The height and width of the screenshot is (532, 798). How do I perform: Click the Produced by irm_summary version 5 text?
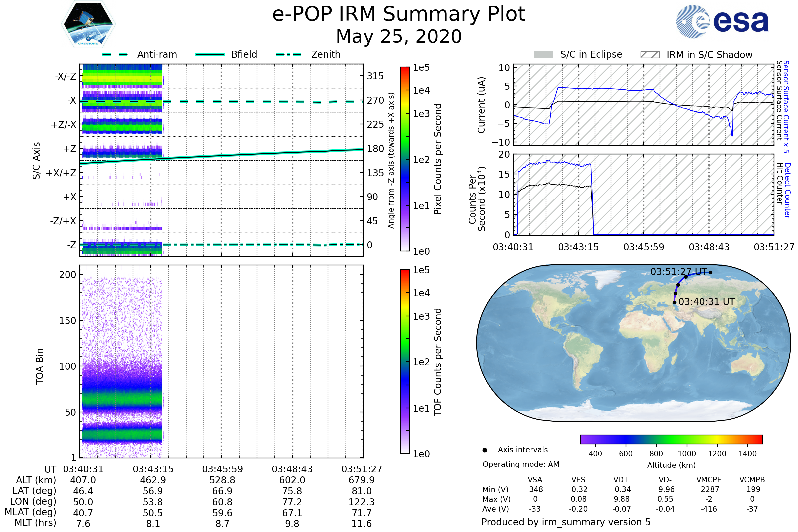coord(566,522)
